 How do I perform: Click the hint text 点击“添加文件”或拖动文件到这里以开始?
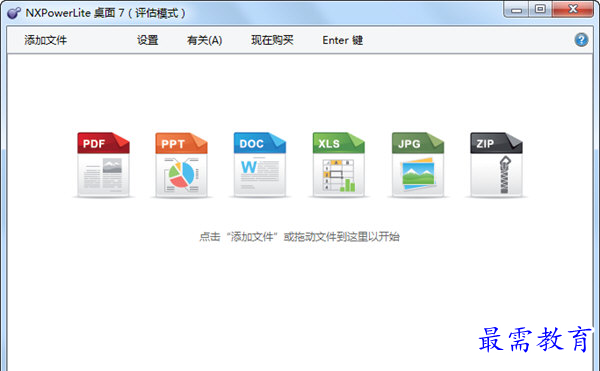299,237
